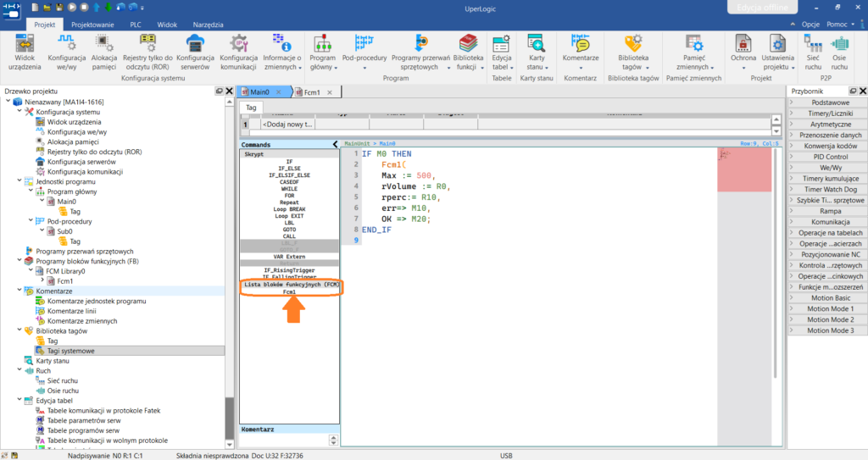Open Biblioteka tagów ribbon icon

[x=632, y=52]
